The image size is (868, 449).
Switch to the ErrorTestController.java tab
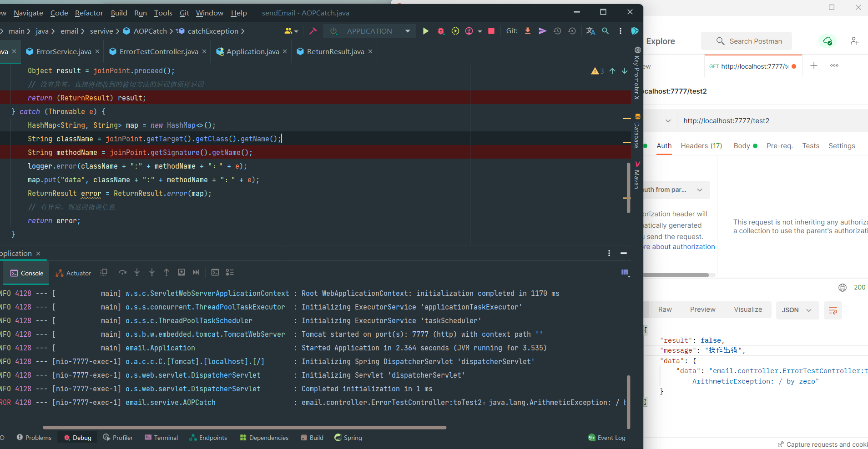point(158,51)
